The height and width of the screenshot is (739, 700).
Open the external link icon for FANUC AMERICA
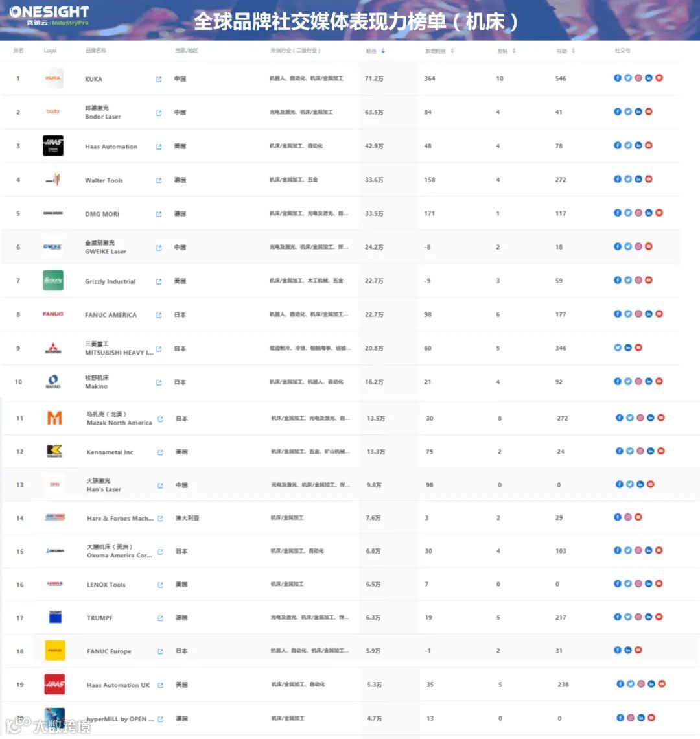(x=159, y=315)
